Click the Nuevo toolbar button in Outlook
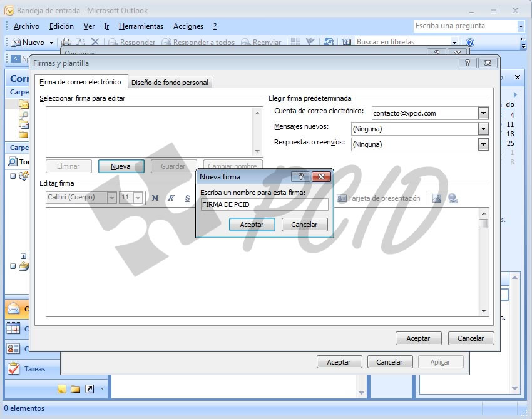Screen dimensions: 532x419 (x=29, y=43)
